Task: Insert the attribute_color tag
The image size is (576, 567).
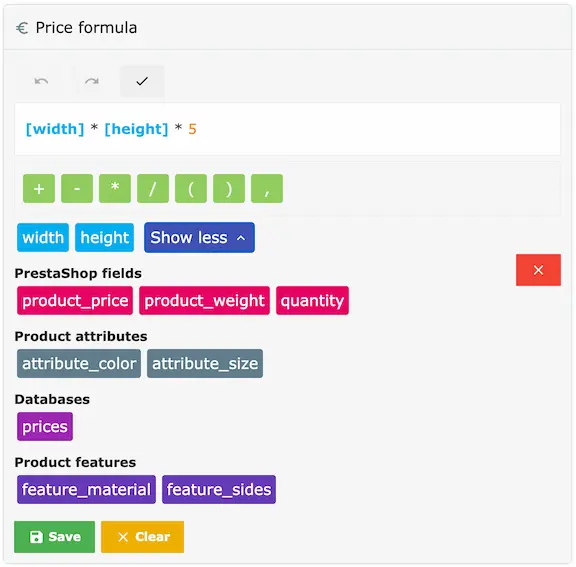Action: pos(79,364)
